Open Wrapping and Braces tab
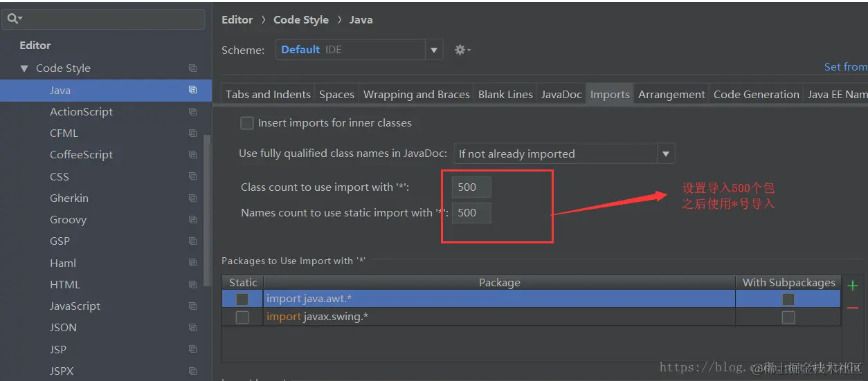 click(416, 95)
